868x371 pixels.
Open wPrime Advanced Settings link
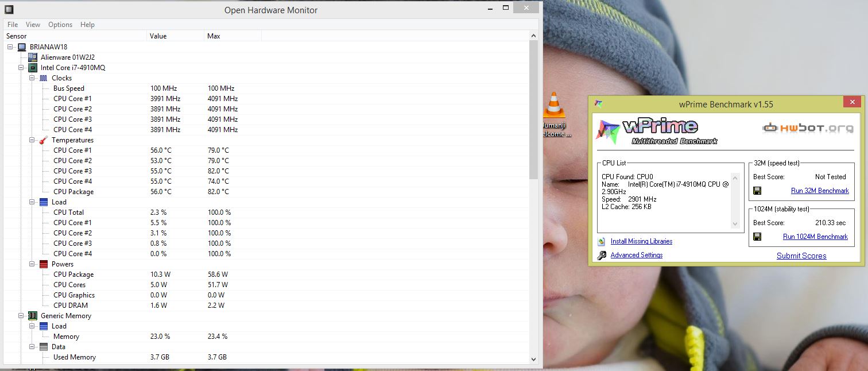click(637, 256)
